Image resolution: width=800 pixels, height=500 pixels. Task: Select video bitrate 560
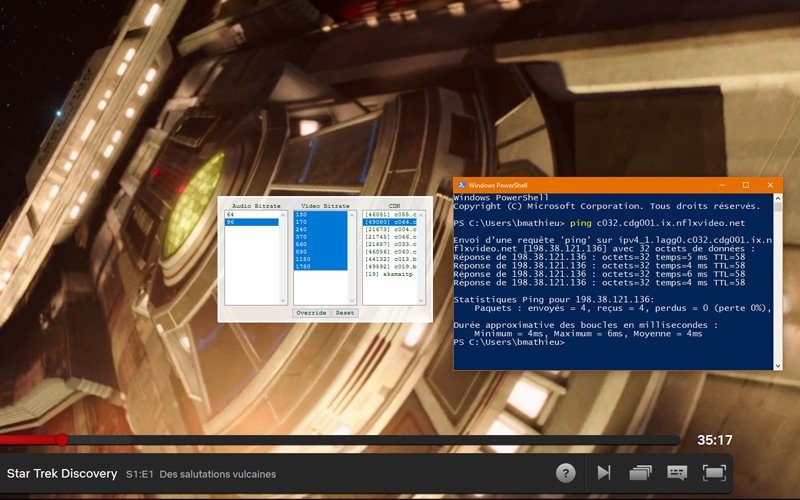pos(320,244)
